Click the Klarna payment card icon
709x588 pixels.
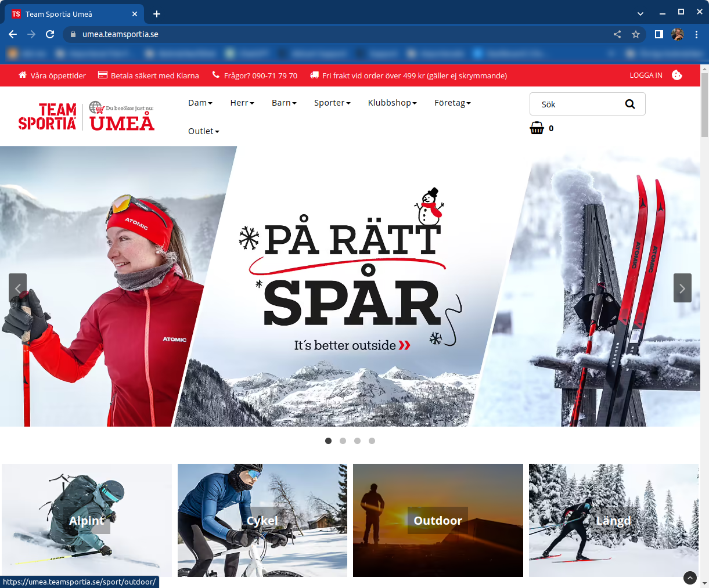104,75
